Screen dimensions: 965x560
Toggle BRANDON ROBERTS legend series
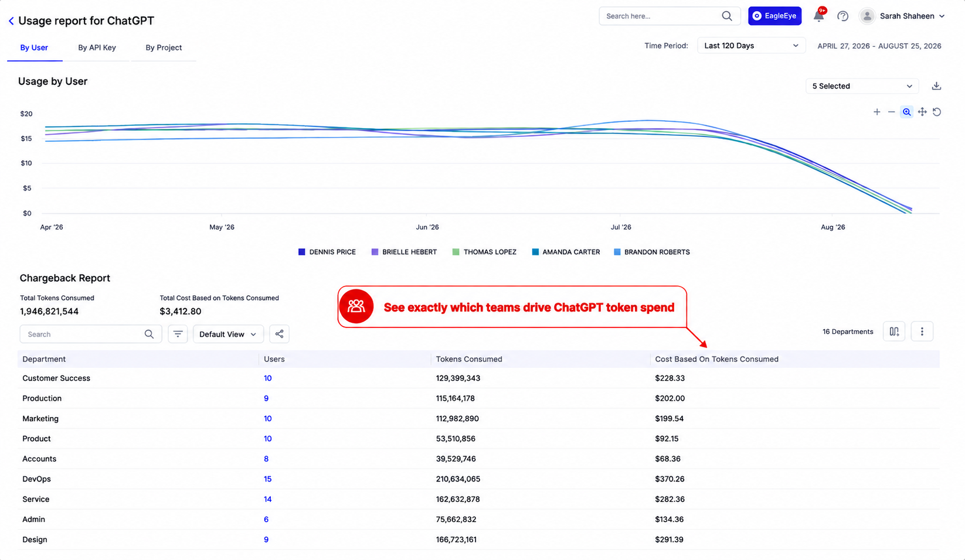(x=652, y=252)
